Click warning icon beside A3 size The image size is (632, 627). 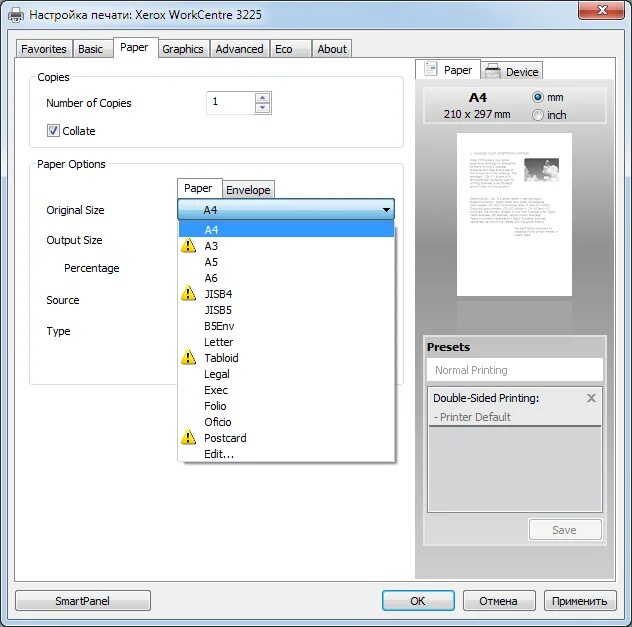[x=188, y=245]
